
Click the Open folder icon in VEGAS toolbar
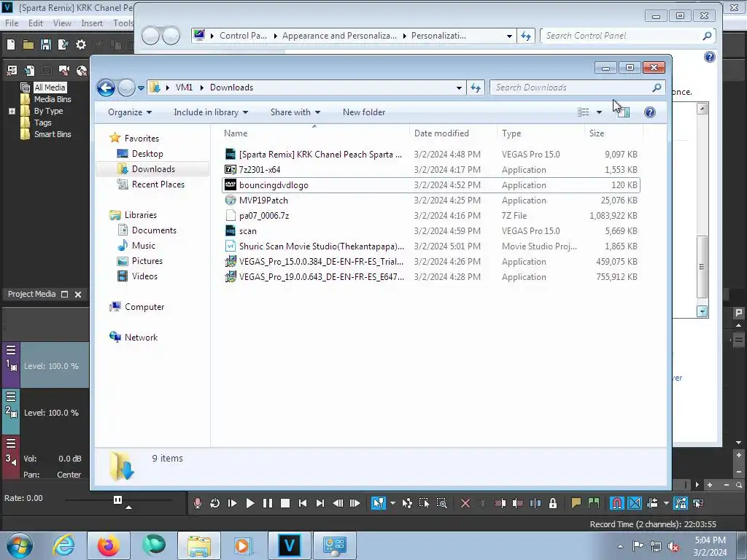click(x=28, y=44)
